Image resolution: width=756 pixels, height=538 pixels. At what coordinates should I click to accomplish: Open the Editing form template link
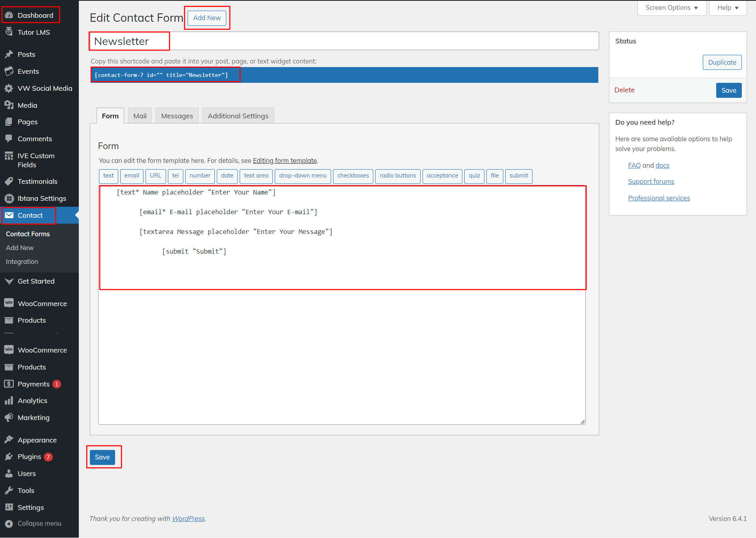[285, 161]
